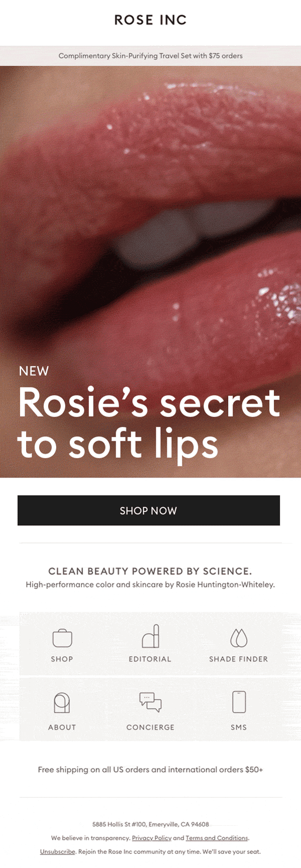Click the ROSE INC logo
This screenshot has height=868, width=301.
click(x=150, y=20)
